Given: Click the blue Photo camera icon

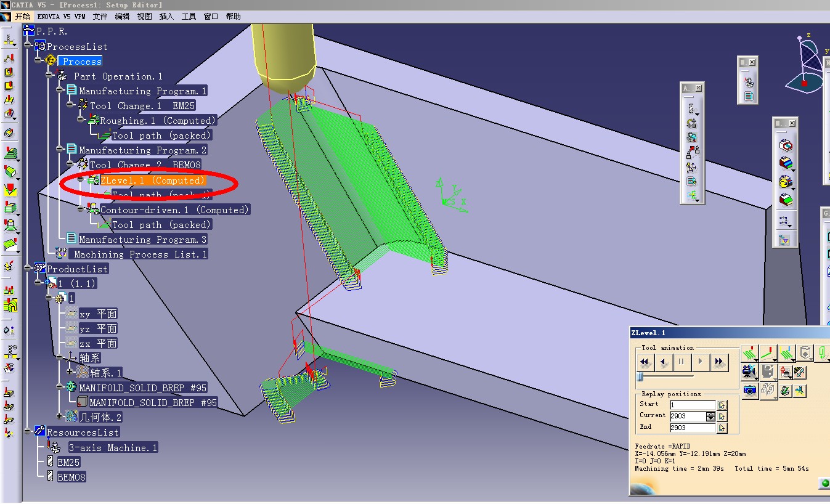Looking at the screenshot, I should [x=750, y=390].
